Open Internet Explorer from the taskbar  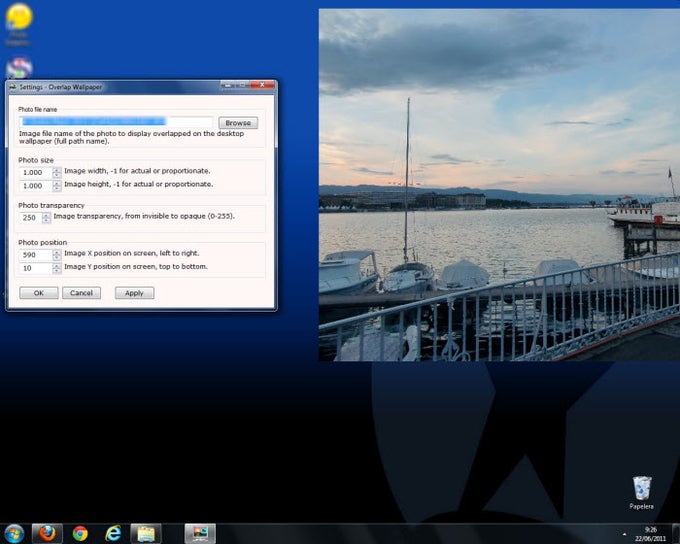pyautogui.click(x=113, y=534)
